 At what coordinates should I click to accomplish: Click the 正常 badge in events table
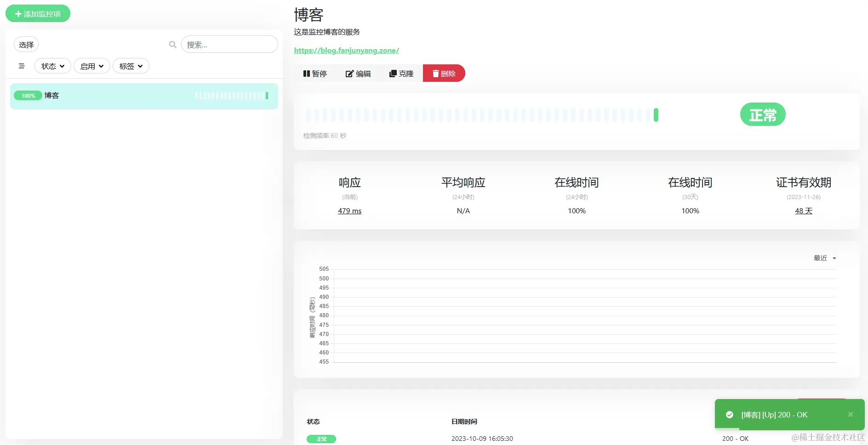321,439
